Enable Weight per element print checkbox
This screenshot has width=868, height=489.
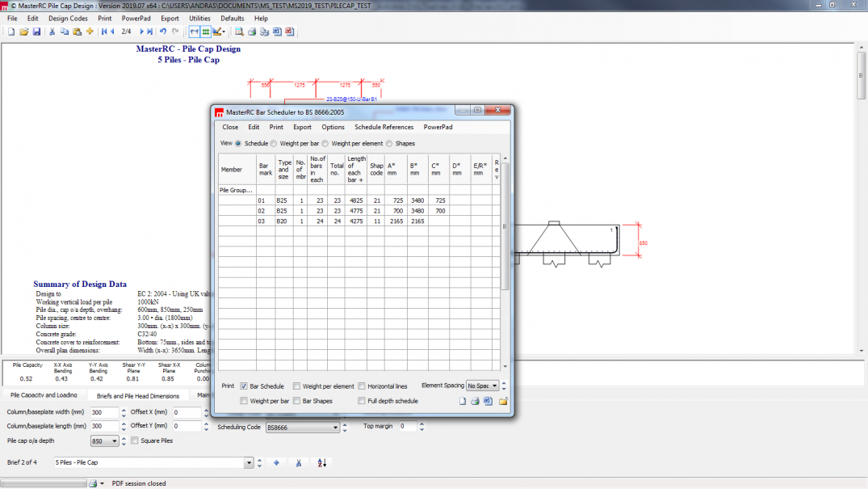(296, 386)
